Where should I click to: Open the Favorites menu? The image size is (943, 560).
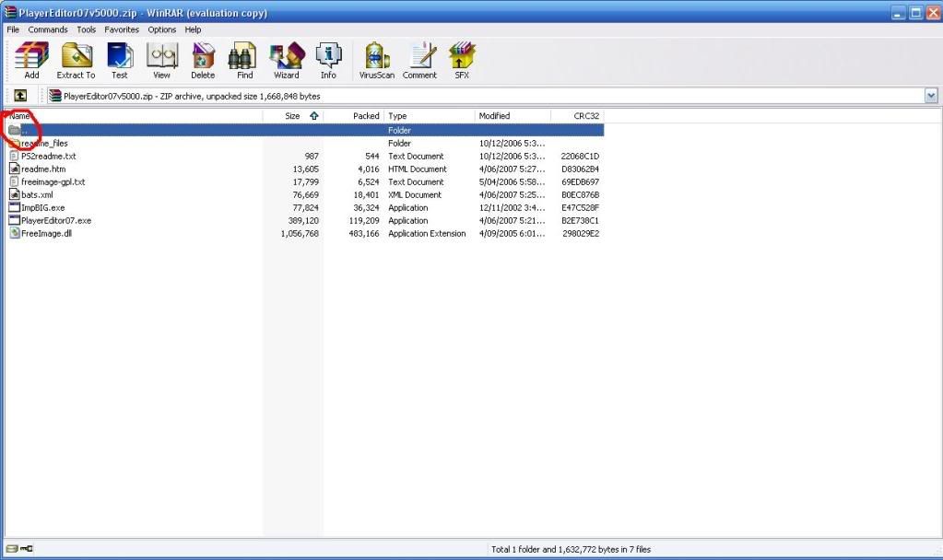pos(122,29)
